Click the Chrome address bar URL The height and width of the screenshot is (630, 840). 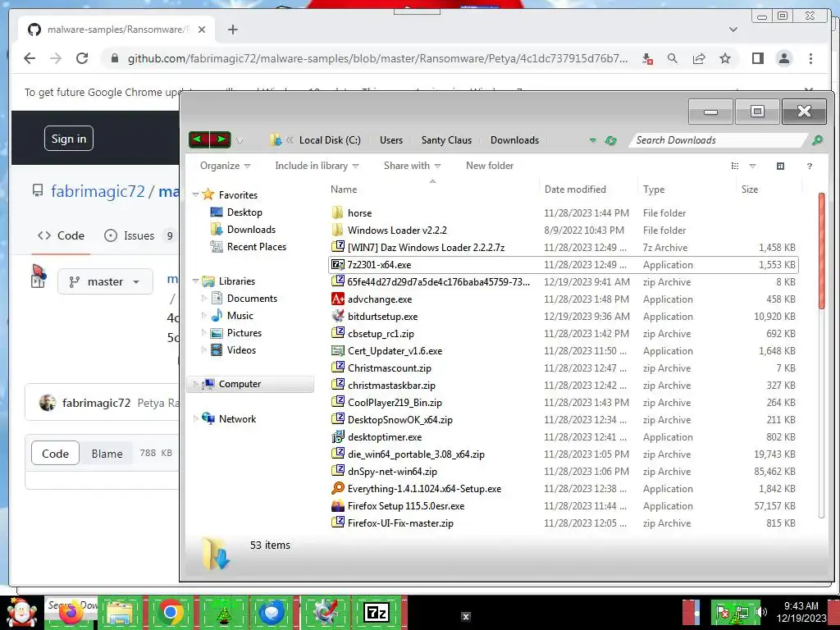[x=377, y=58]
